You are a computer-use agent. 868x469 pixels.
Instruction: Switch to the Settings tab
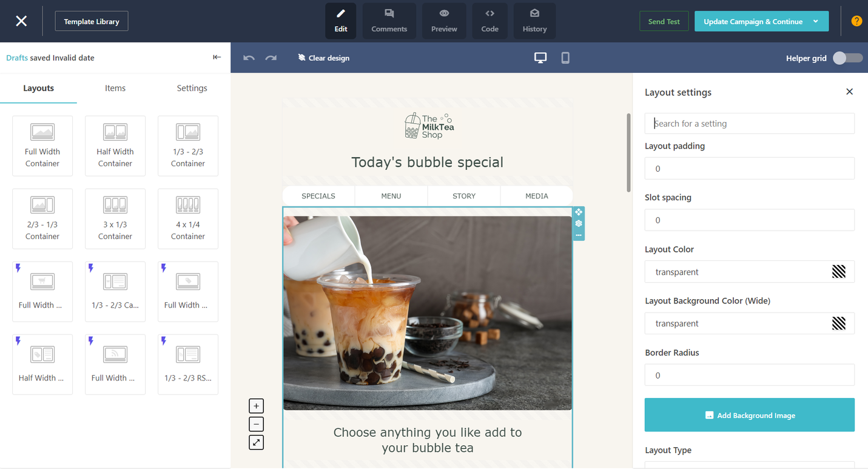192,88
